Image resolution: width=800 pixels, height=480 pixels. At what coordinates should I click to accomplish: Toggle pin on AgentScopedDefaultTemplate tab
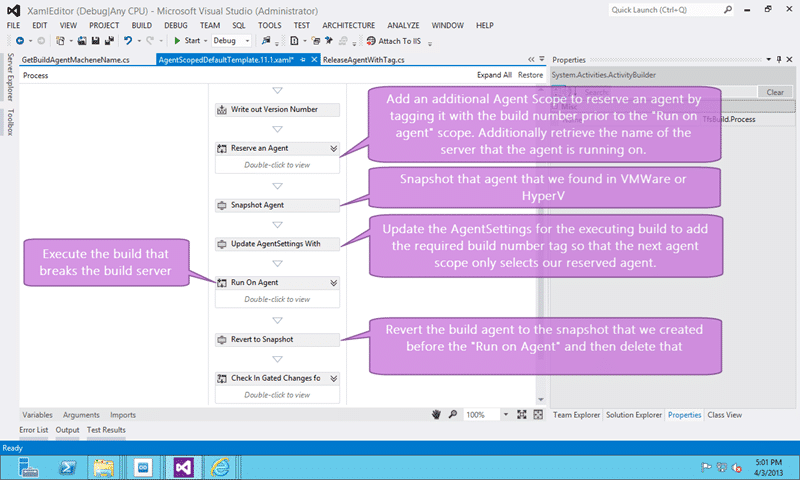[303, 60]
